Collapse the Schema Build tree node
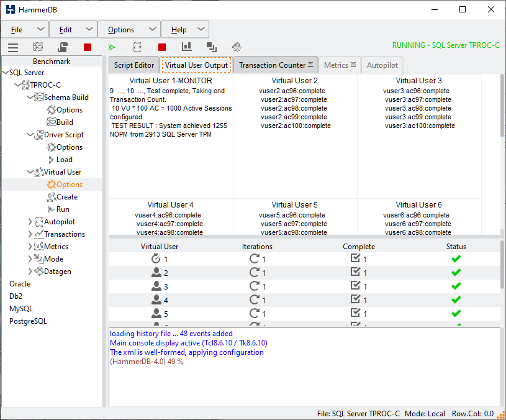 tap(30, 98)
